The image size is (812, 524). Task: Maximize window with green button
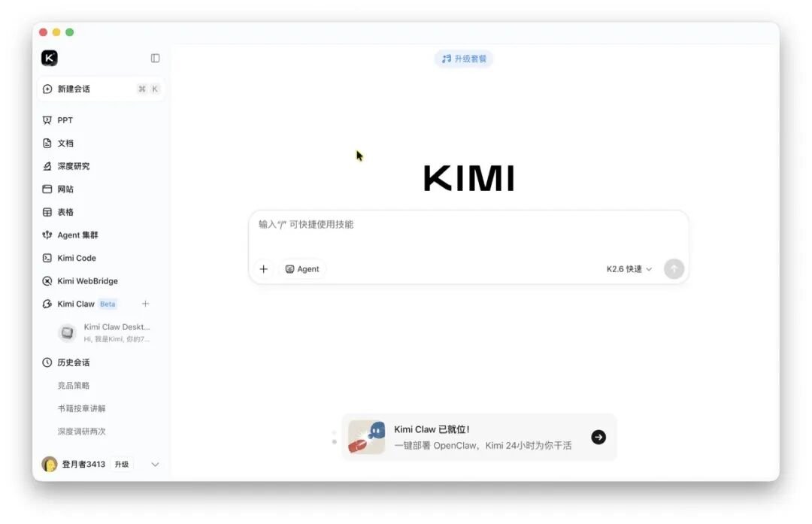point(70,32)
